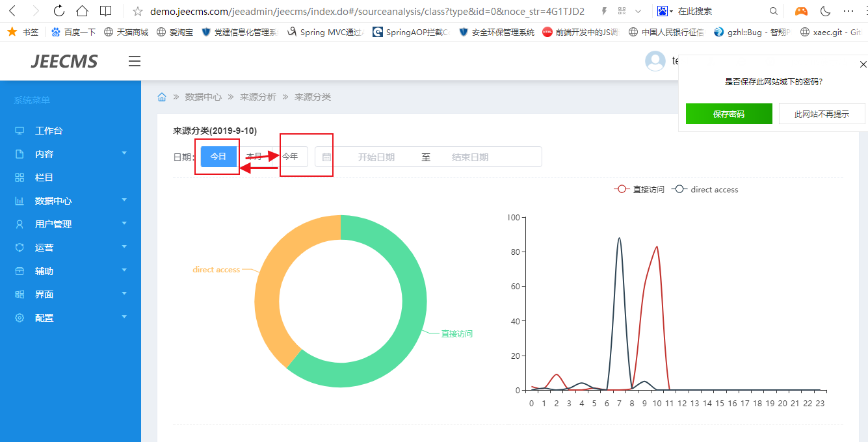Click the hamburger menu collapse icon
Viewport: 868px width, 442px height.
point(135,61)
